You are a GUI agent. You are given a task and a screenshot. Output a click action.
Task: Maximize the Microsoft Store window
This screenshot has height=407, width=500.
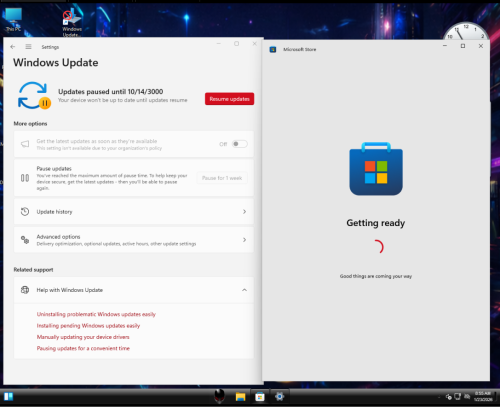pyautogui.click(x=463, y=46)
